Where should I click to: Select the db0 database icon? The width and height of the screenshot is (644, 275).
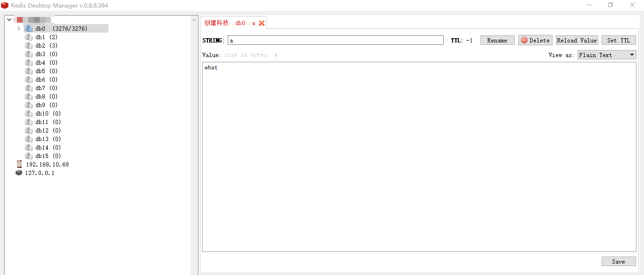point(28,28)
